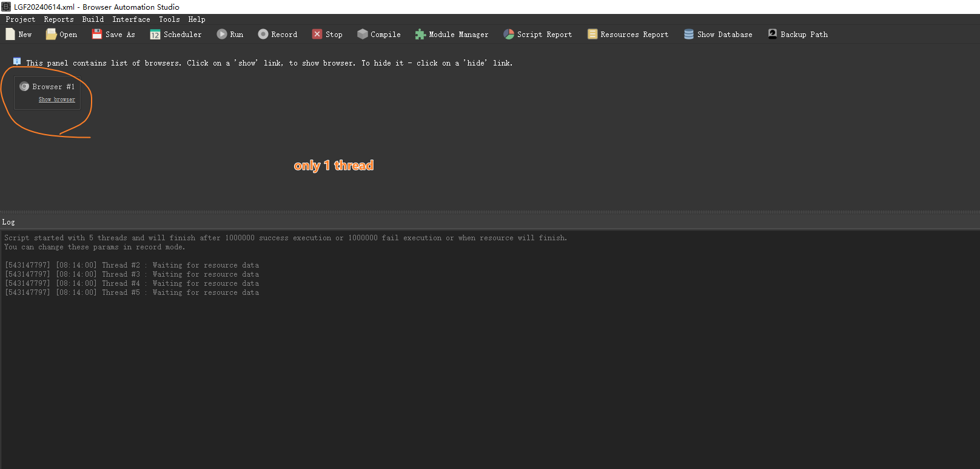Click the Log panel header
Viewport: 980px width, 469px height.
click(8, 222)
